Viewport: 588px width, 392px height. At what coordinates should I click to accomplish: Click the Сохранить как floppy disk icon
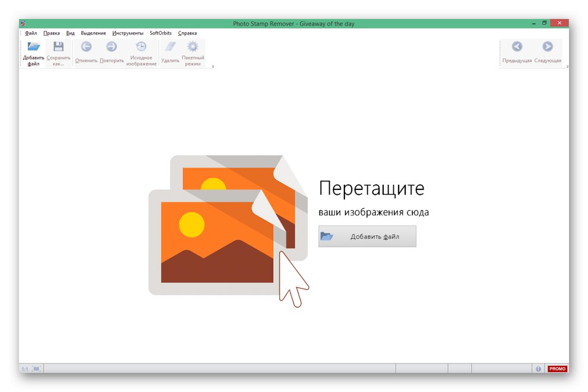coord(58,47)
